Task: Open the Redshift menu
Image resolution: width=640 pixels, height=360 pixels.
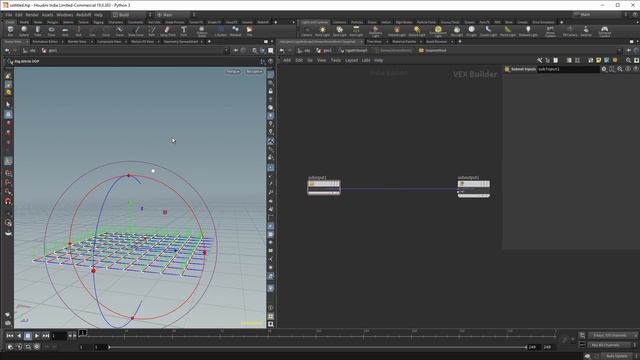Action: pyautogui.click(x=84, y=15)
